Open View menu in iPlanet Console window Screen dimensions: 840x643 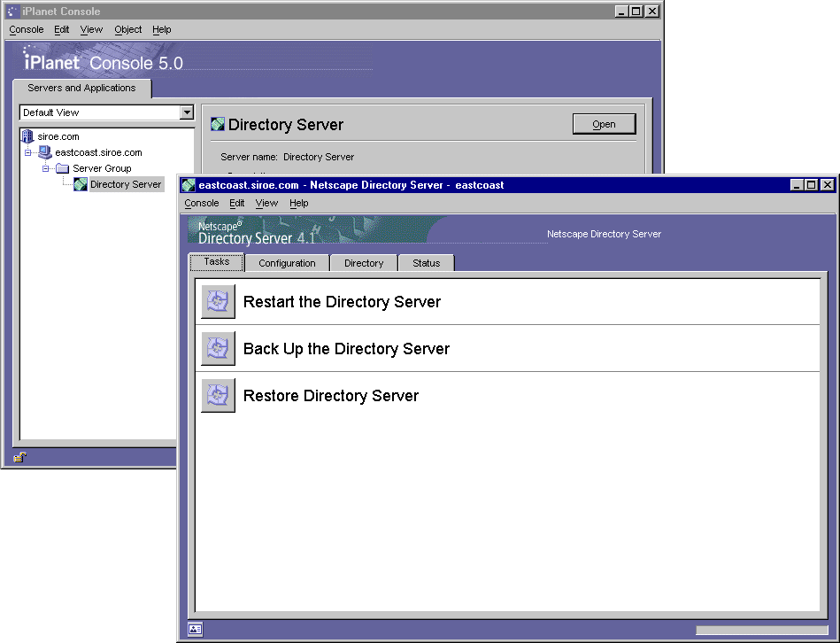click(x=91, y=29)
